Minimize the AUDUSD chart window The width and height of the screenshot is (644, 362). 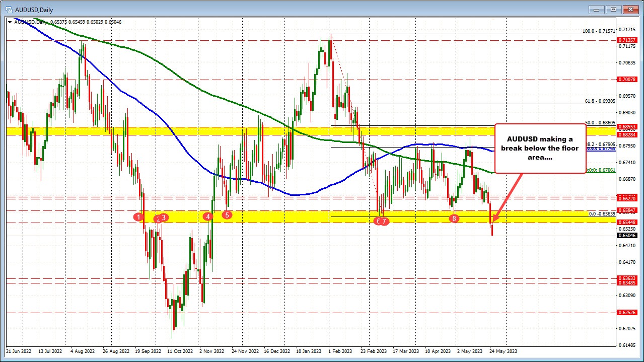pyautogui.click(x=598, y=9)
